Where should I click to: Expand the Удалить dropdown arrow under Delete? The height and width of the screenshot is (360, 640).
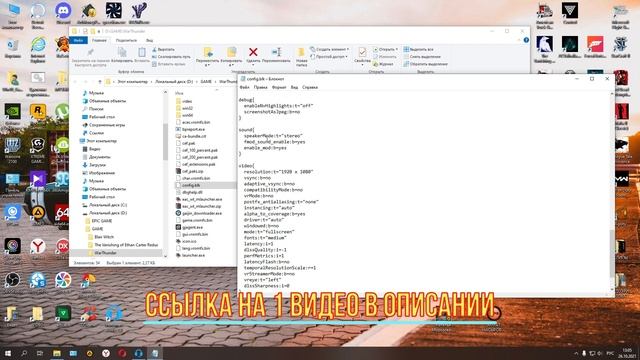tap(253, 65)
